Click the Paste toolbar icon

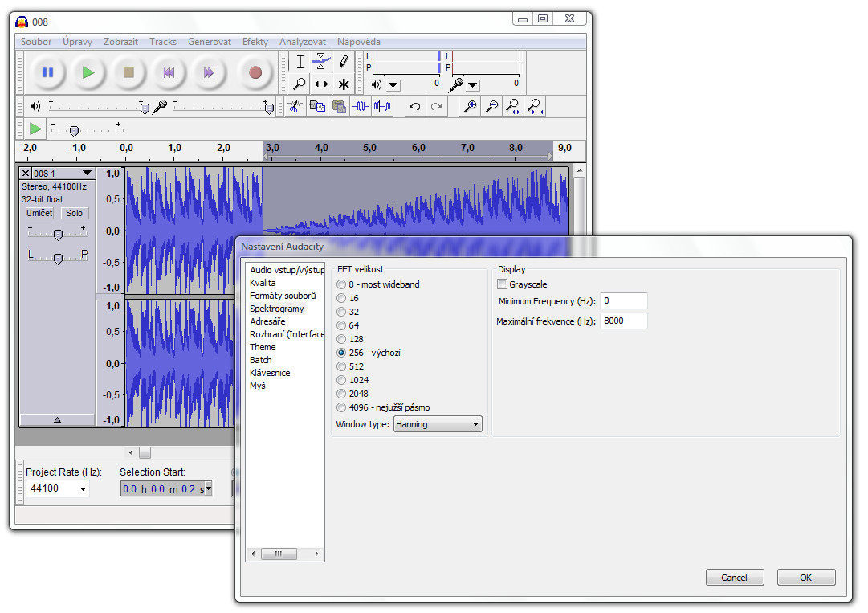tap(339, 106)
